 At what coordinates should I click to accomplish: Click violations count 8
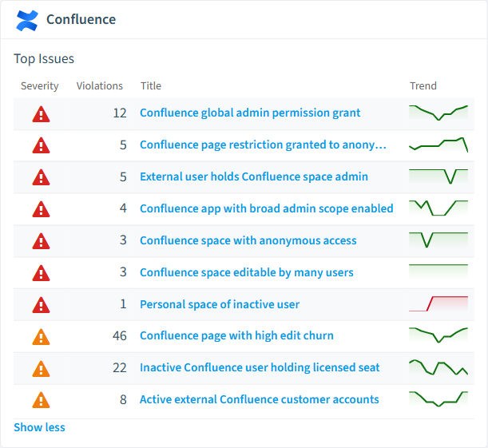[x=123, y=400]
